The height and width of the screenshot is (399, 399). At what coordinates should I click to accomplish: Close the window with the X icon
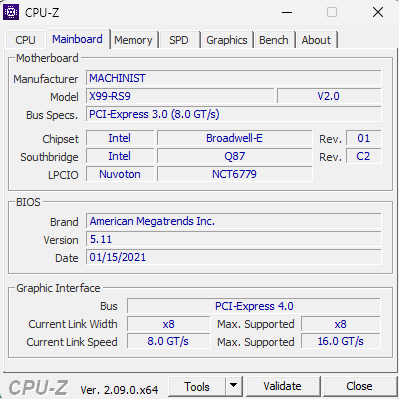[378, 13]
